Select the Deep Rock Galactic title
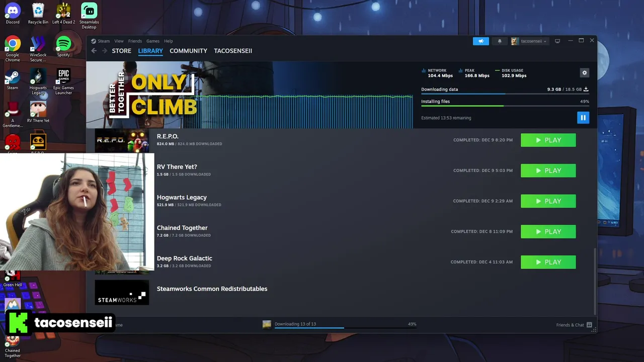Screen dimensions: 644x362 (184, 258)
